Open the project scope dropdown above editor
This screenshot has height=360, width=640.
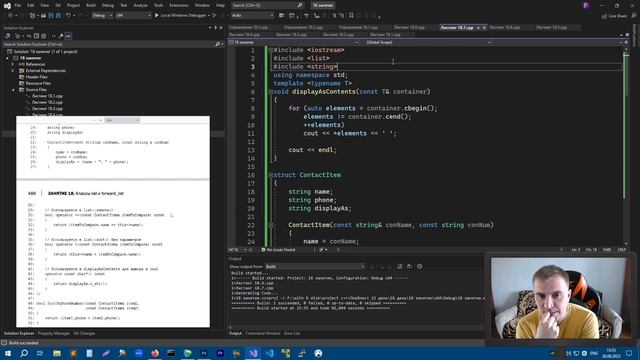point(293,42)
